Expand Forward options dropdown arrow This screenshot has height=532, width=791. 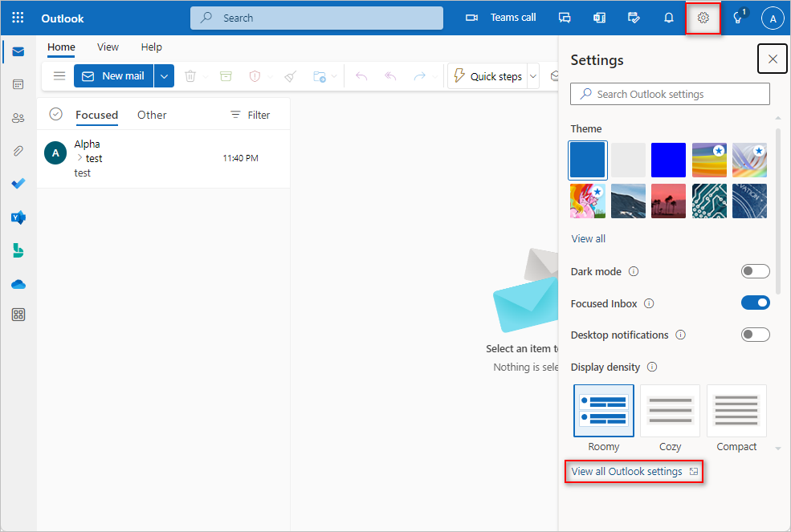pyautogui.click(x=434, y=77)
